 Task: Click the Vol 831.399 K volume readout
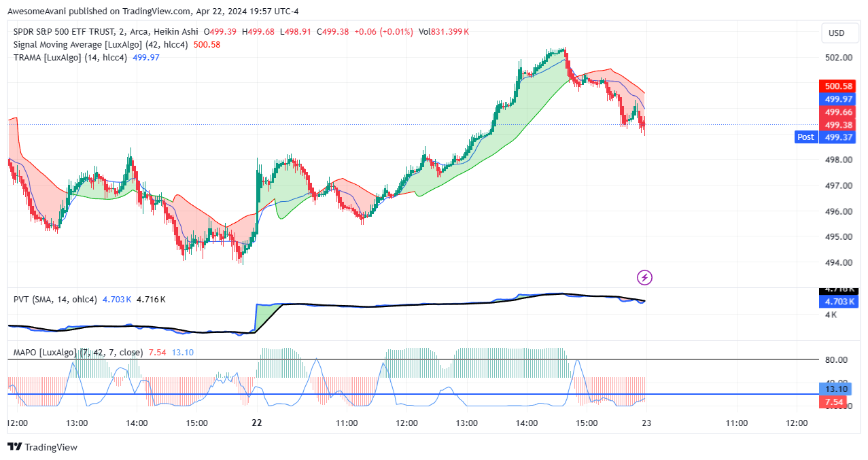pyautogui.click(x=444, y=32)
